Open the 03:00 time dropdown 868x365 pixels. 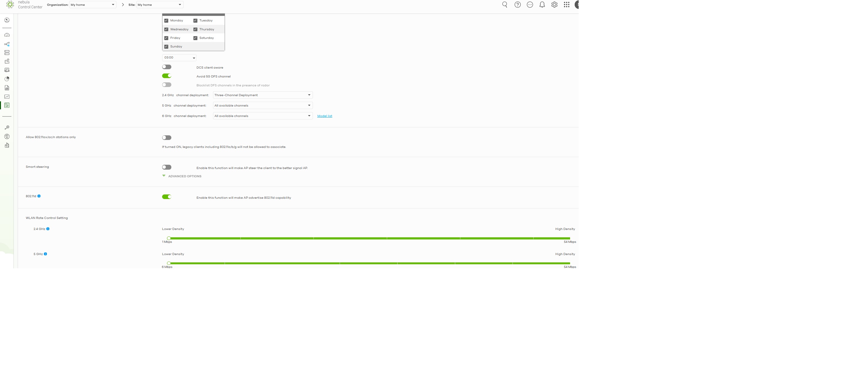(179, 58)
